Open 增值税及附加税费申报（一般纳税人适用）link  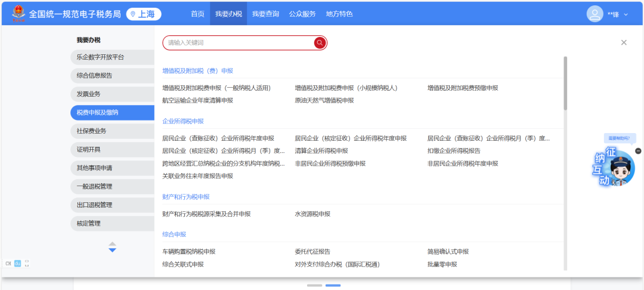216,88
